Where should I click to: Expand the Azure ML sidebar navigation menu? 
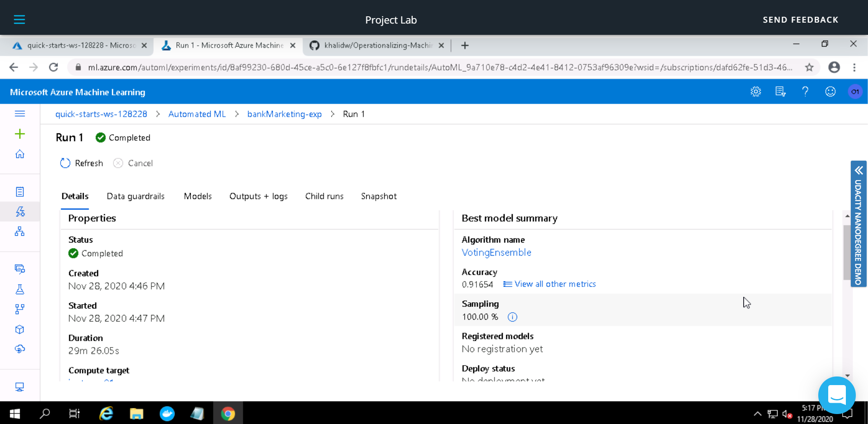coord(20,114)
